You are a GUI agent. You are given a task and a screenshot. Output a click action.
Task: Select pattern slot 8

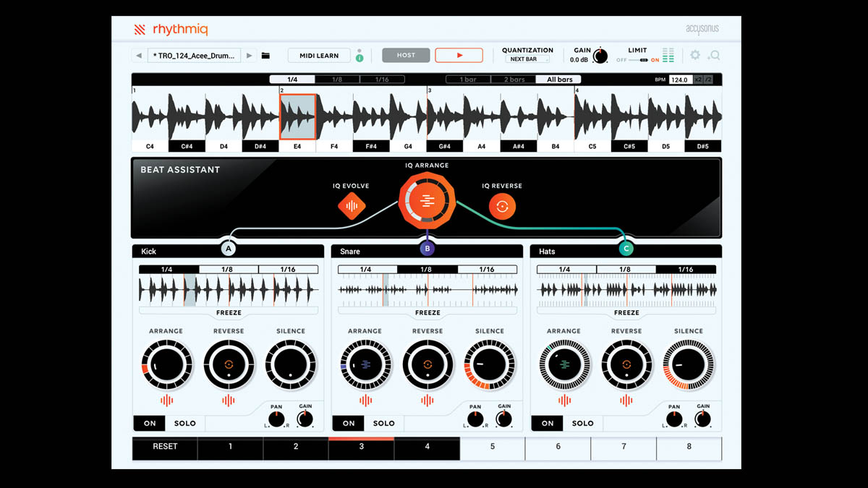click(689, 447)
